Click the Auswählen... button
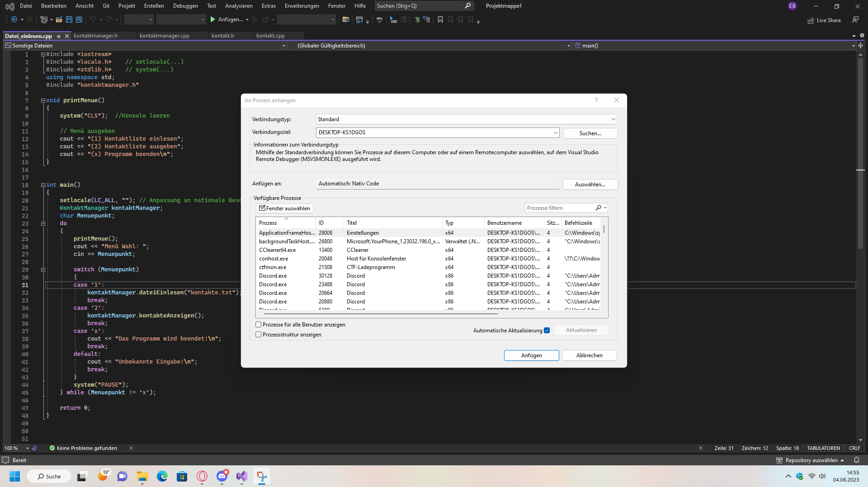The image size is (868, 487). pyautogui.click(x=590, y=184)
